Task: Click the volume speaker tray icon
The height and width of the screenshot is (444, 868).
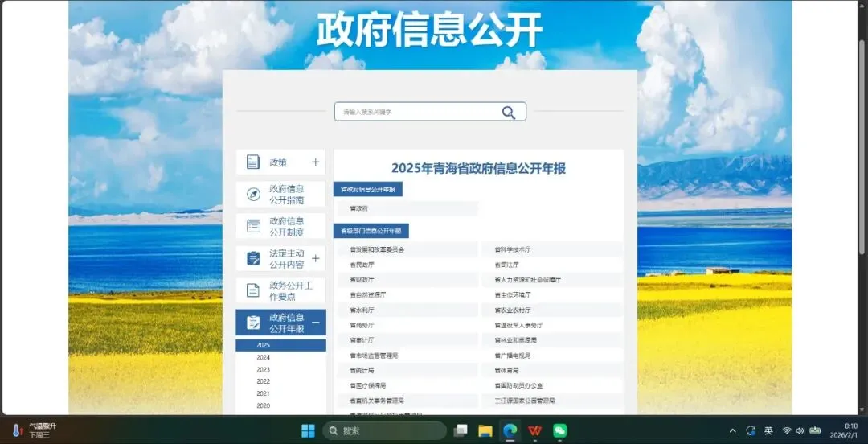Action: coord(800,430)
